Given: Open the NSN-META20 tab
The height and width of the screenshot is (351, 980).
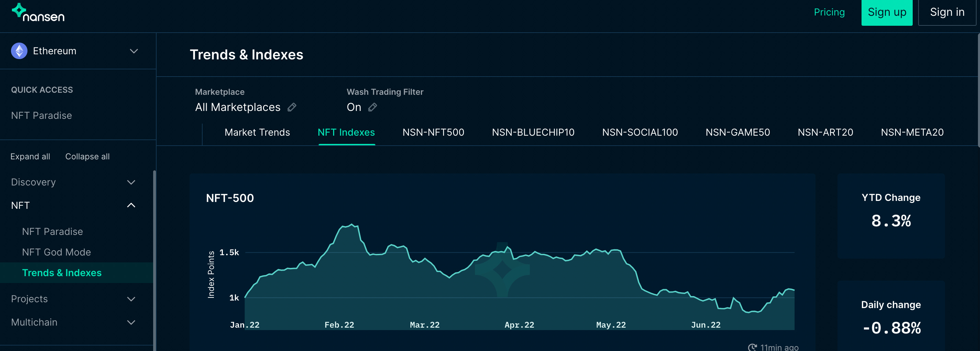Looking at the screenshot, I should coord(912,133).
